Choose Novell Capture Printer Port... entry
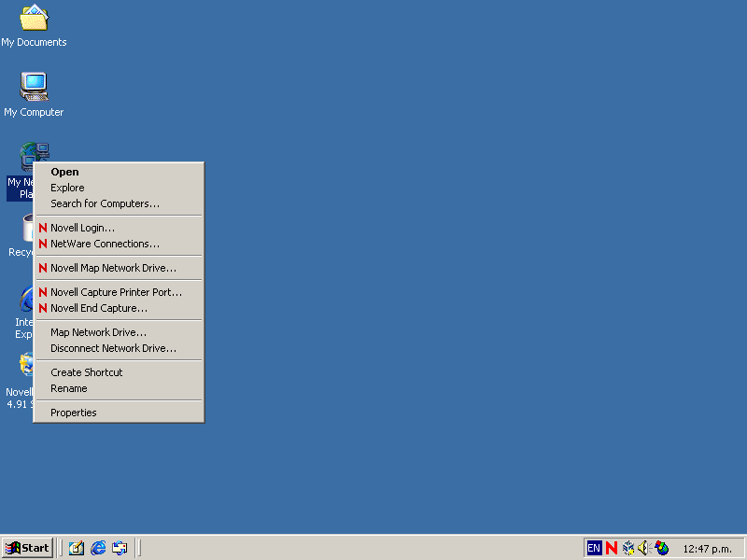The width and height of the screenshot is (747, 560). [x=120, y=292]
